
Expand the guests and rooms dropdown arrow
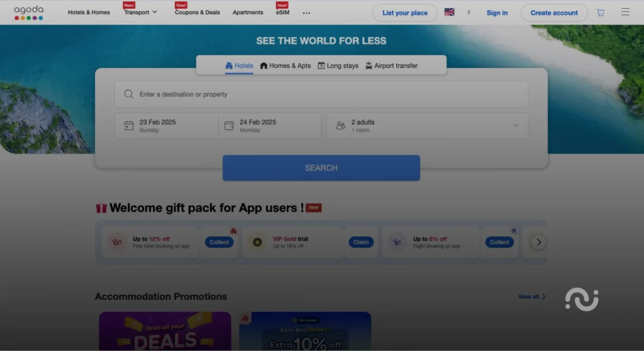[516, 125]
